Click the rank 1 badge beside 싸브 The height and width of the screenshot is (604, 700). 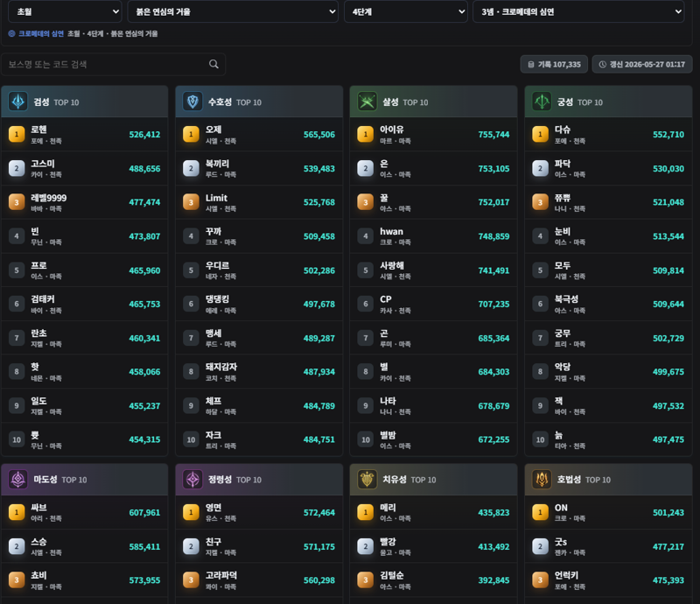point(17,512)
